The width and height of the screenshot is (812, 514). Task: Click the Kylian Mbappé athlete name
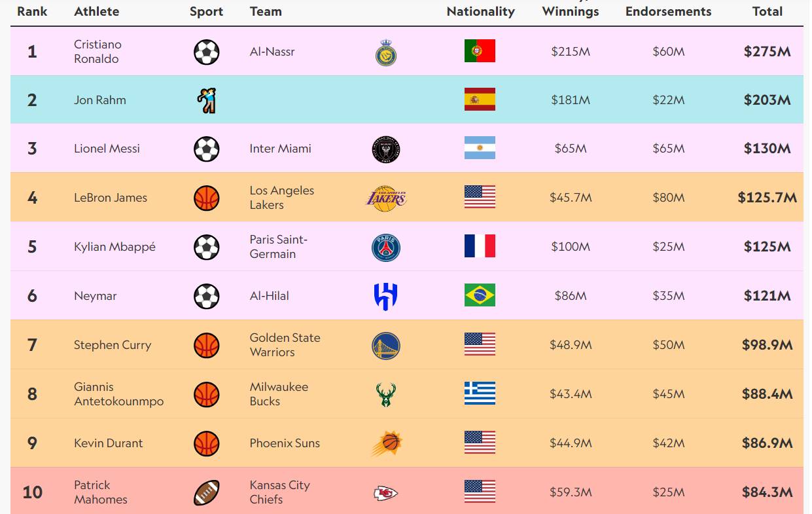[115, 247]
